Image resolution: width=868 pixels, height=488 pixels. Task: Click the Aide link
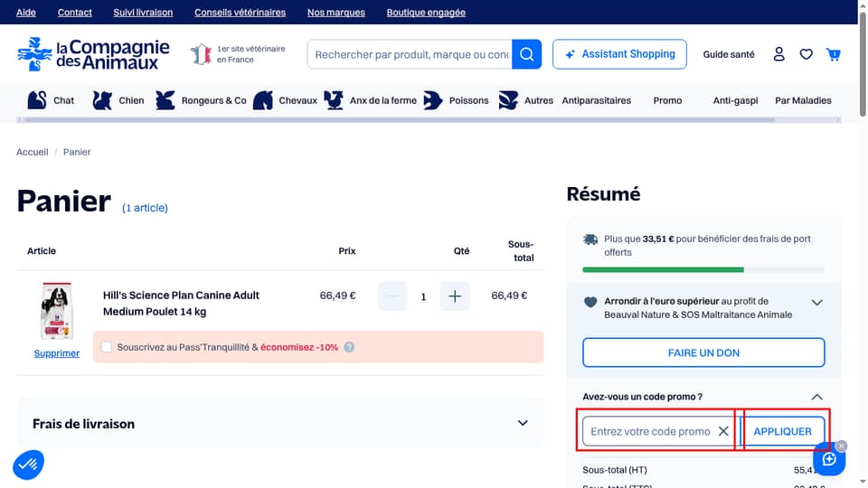(x=26, y=12)
